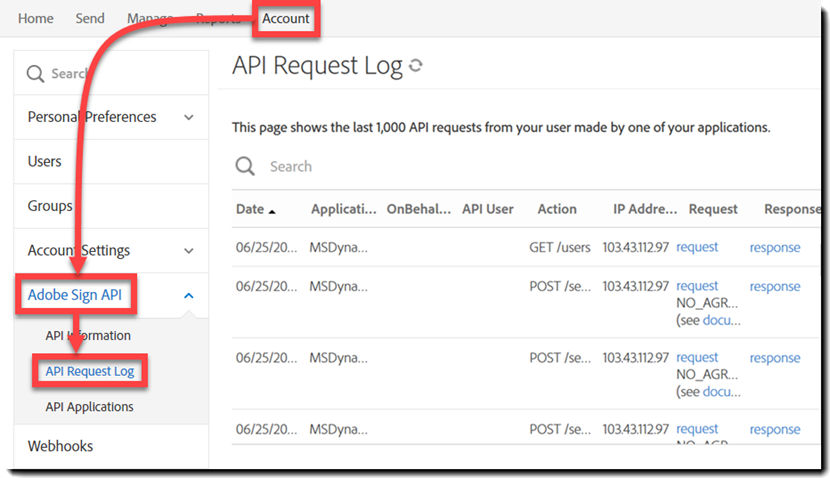Open API Information submenu item
Image resolution: width=830 pixels, height=478 pixels.
tap(88, 335)
